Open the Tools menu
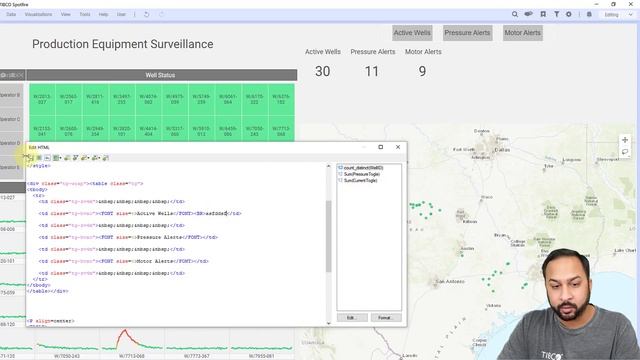This screenshot has width=640, height=360. coord(85,14)
